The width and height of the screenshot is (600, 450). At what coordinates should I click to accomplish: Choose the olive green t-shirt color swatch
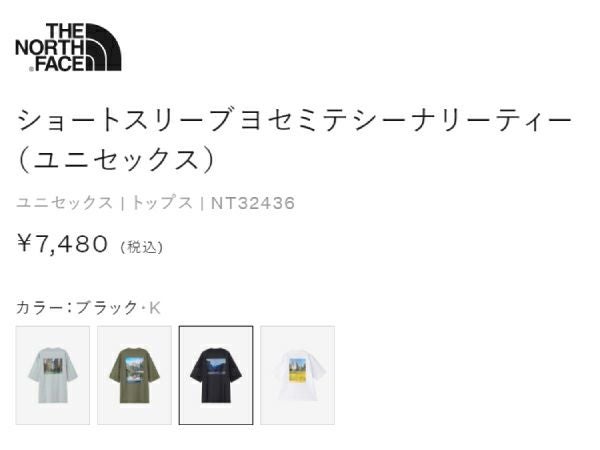pos(134,375)
